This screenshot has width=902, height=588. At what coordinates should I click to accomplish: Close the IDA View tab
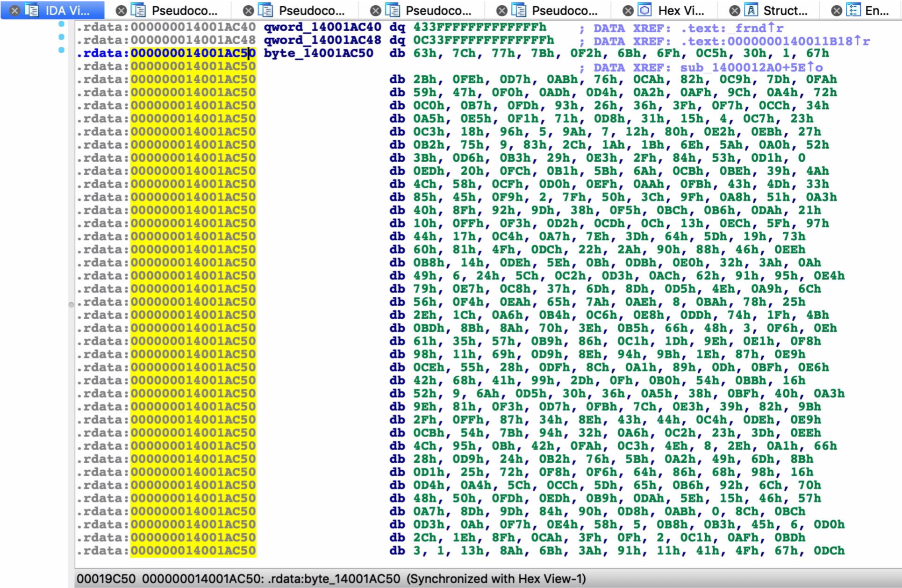(14, 10)
